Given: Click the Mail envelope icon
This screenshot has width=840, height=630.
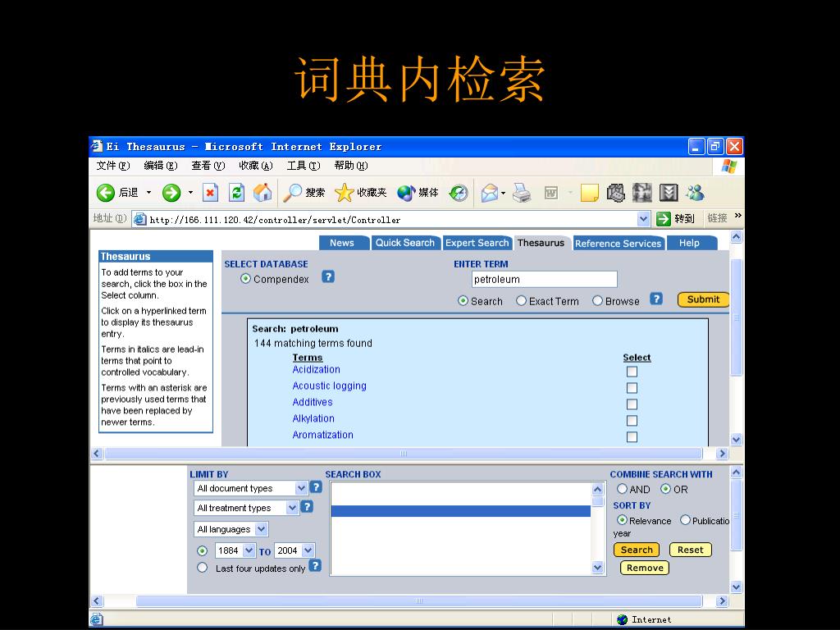Looking at the screenshot, I should [490, 193].
